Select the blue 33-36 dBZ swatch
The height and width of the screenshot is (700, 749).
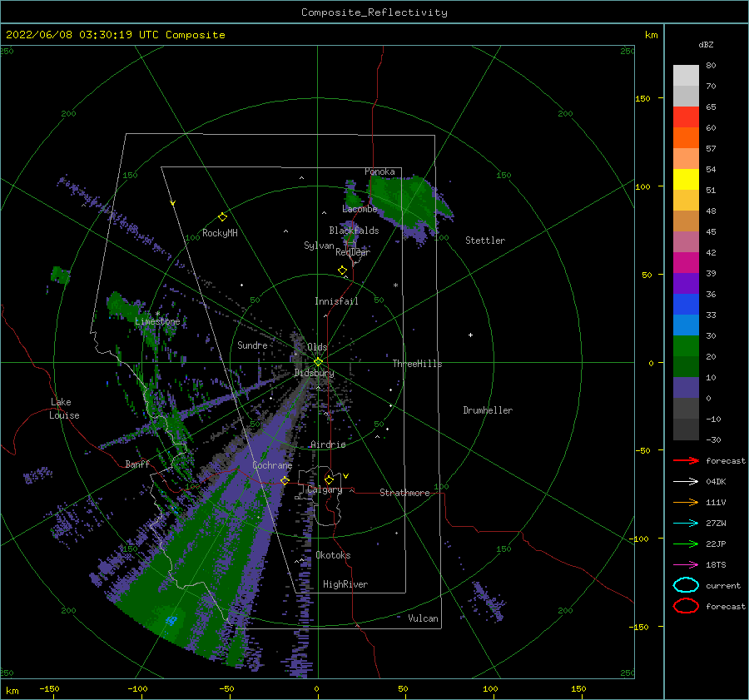[686, 305]
